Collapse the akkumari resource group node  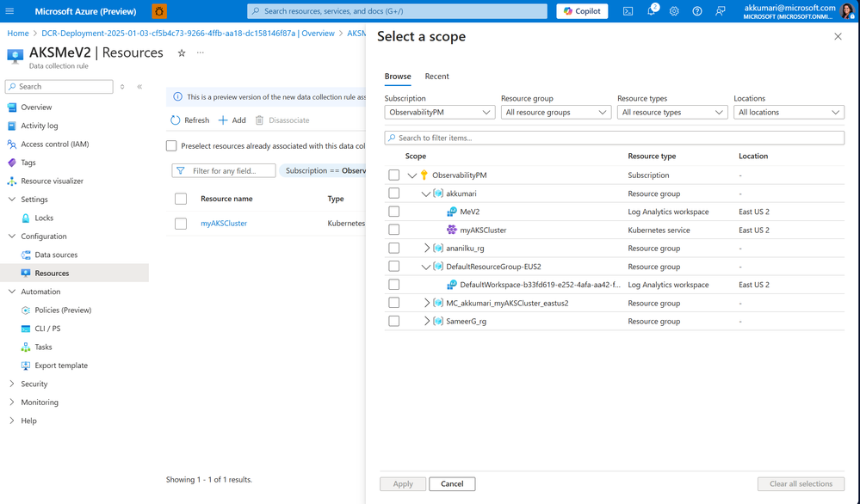click(425, 194)
